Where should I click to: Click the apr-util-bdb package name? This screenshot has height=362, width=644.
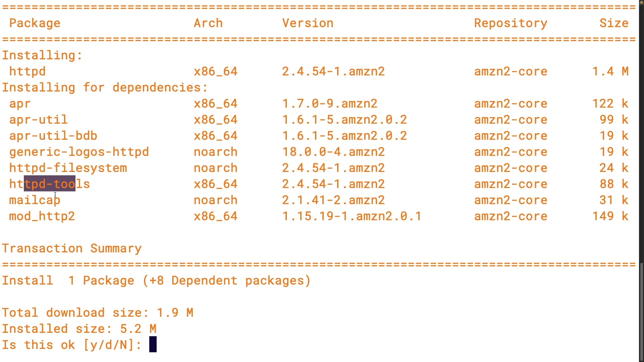click(53, 136)
